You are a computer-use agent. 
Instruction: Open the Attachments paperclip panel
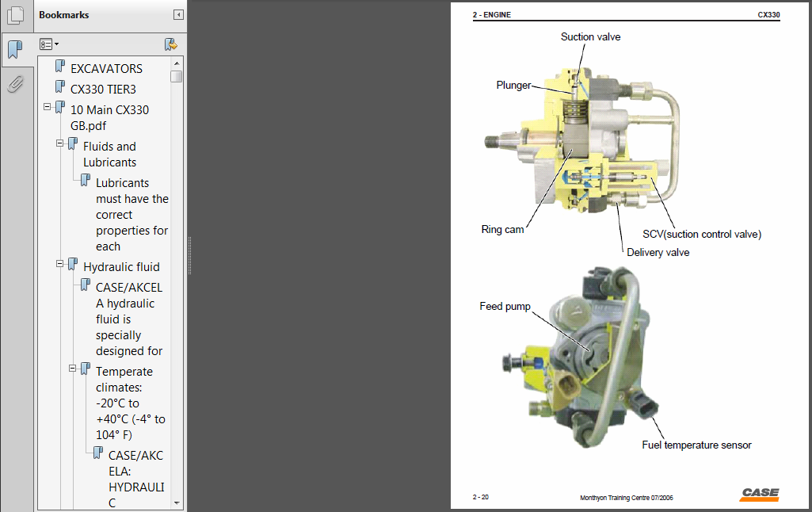(16, 83)
